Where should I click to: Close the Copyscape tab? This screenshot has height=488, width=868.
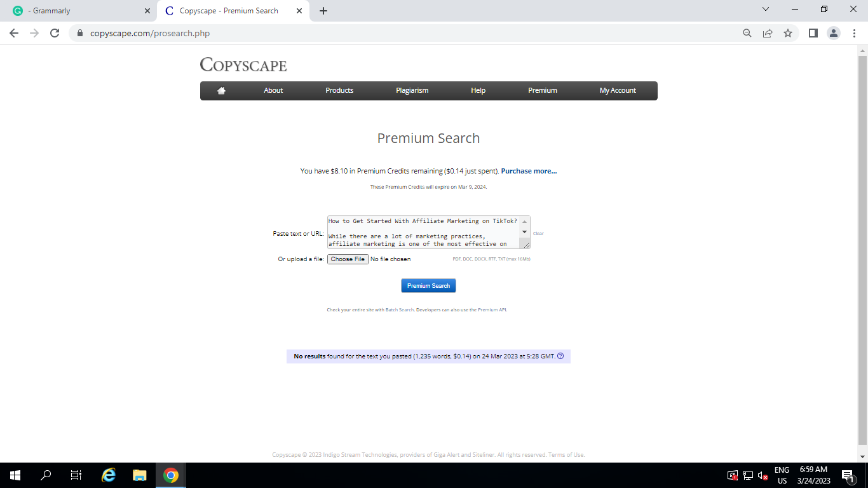299,11
